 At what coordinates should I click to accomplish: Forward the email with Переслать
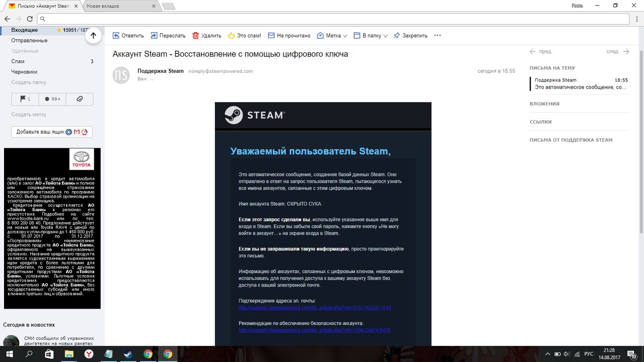point(168,36)
